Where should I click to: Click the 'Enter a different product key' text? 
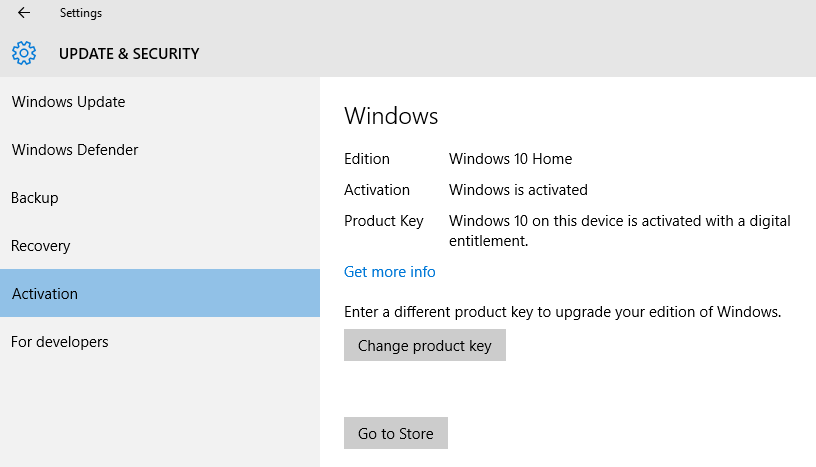[563, 312]
